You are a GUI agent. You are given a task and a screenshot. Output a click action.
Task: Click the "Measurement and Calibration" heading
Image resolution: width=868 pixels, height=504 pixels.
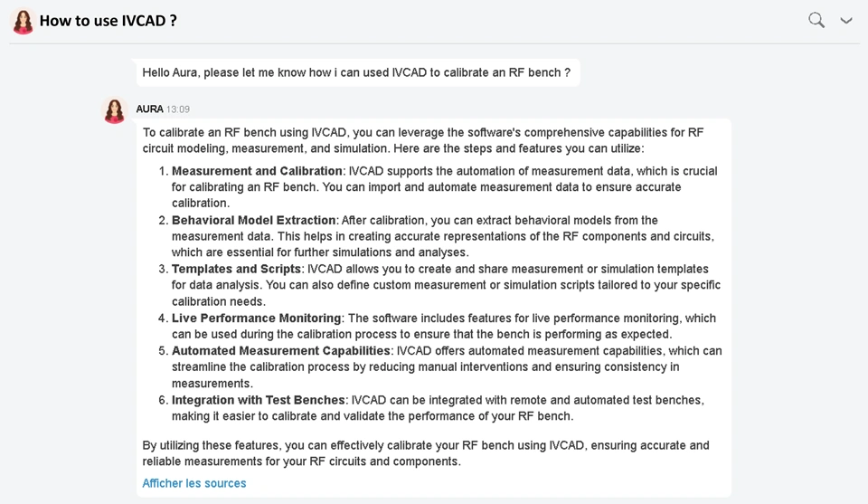coord(258,171)
